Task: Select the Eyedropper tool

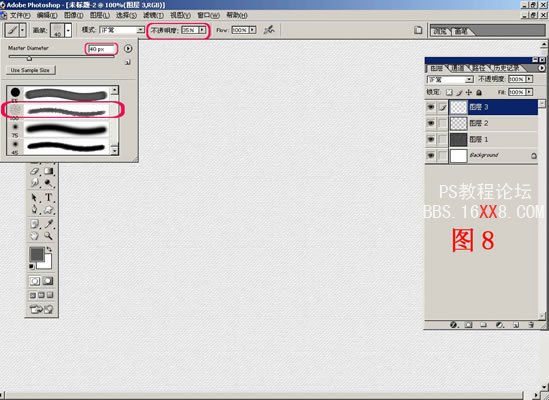Action: (x=48, y=224)
